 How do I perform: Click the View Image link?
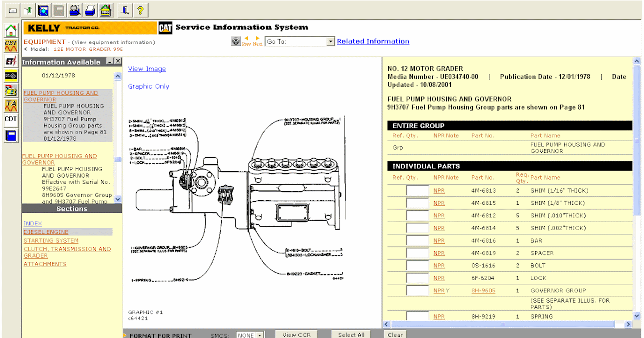click(147, 69)
